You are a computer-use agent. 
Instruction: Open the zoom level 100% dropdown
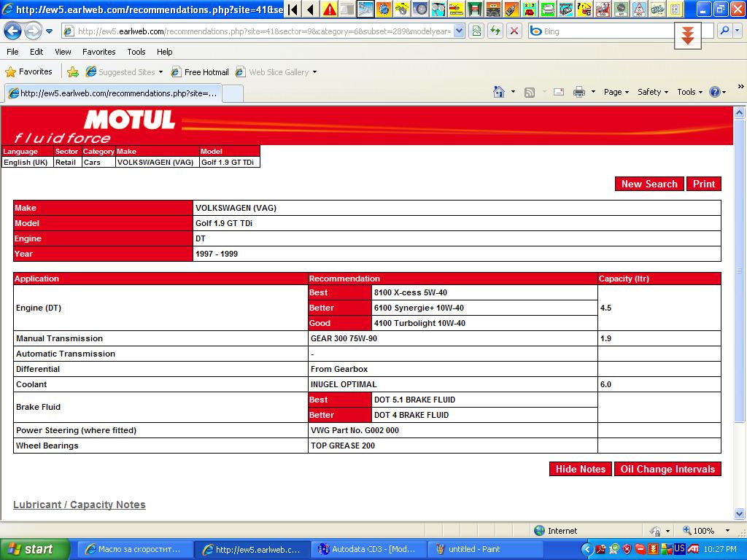click(x=727, y=531)
